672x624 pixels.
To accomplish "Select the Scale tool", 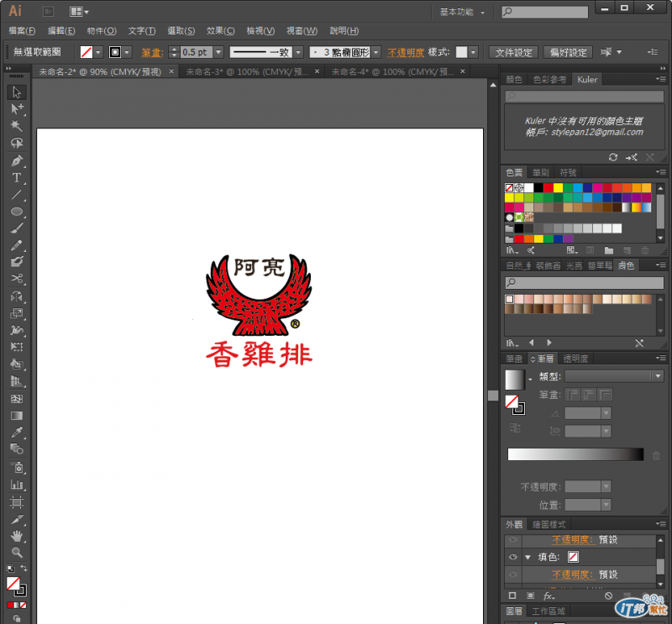I will click(x=16, y=313).
